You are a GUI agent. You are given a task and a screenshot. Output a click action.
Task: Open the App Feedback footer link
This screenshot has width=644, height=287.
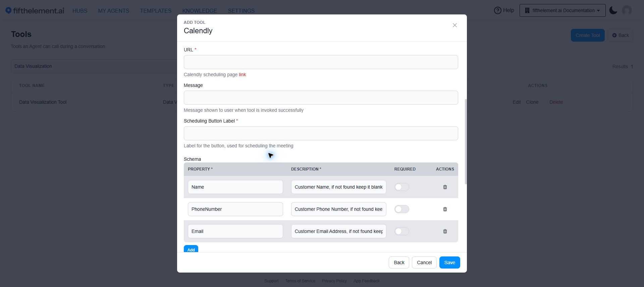pyautogui.click(x=367, y=281)
